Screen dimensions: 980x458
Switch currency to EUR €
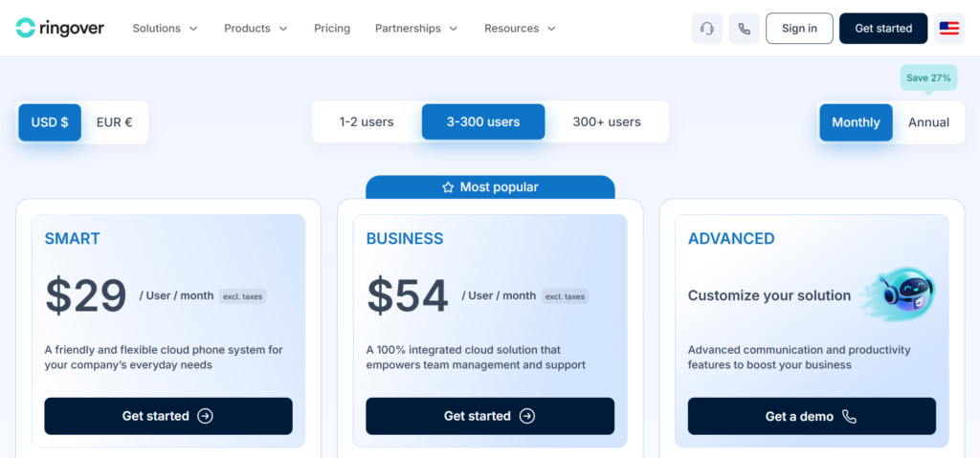[115, 122]
